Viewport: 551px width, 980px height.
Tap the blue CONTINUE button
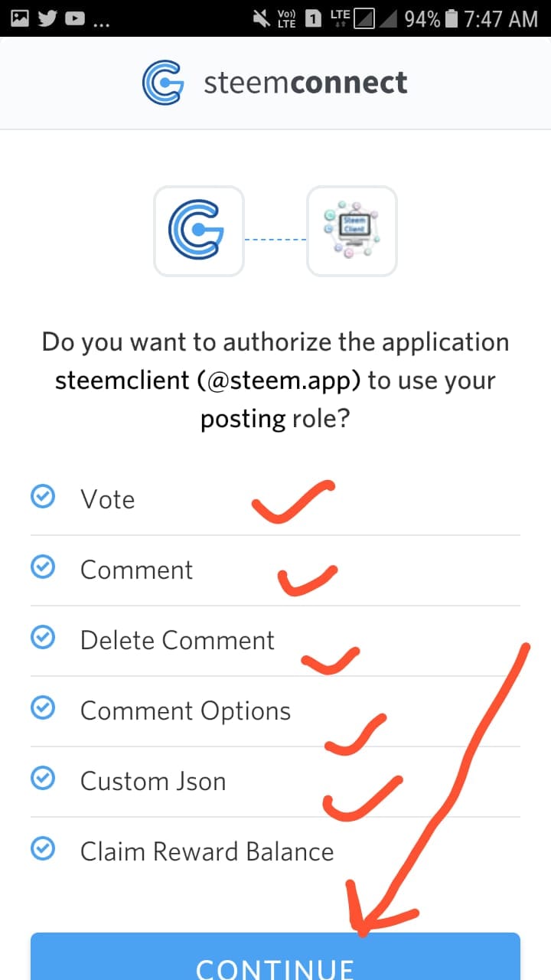(x=275, y=956)
